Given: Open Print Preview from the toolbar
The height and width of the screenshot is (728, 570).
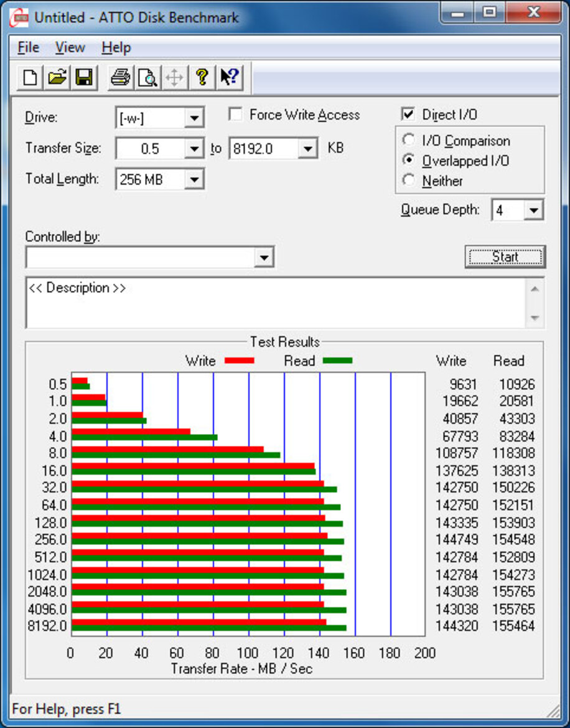Looking at the screenshot, I should click(147, 77).
